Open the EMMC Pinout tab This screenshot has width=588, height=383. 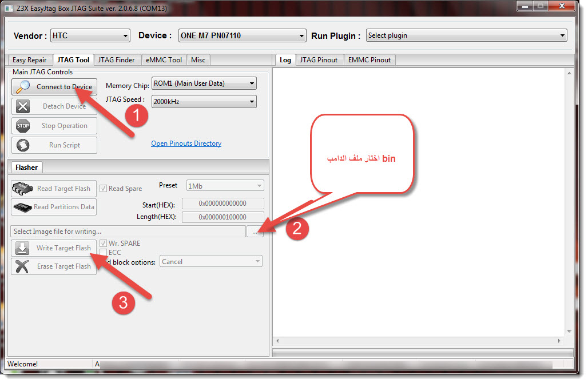click(370, 60)
